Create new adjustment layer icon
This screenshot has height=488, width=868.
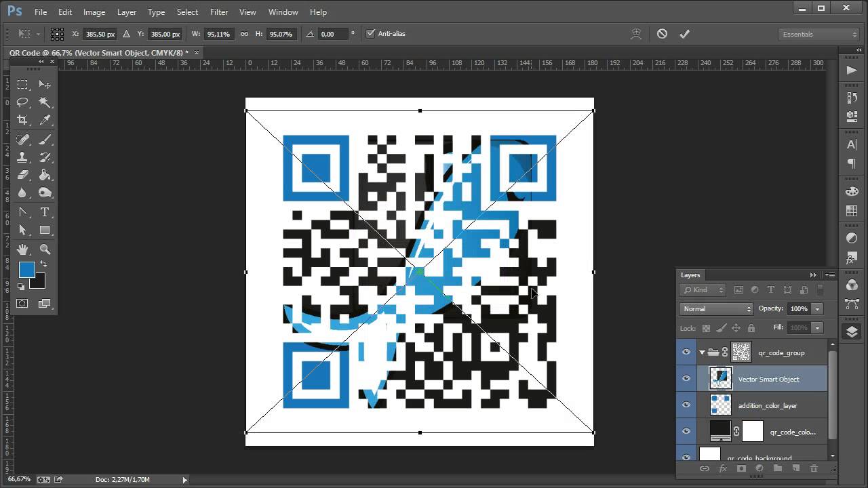tap(759, 468)
